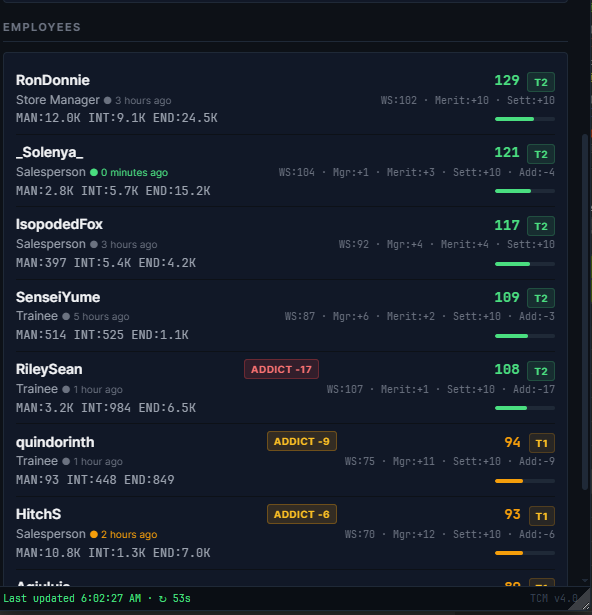Click HitchS orange efficiency progress bar
This screenshot has height=615, width=592.
525,553
